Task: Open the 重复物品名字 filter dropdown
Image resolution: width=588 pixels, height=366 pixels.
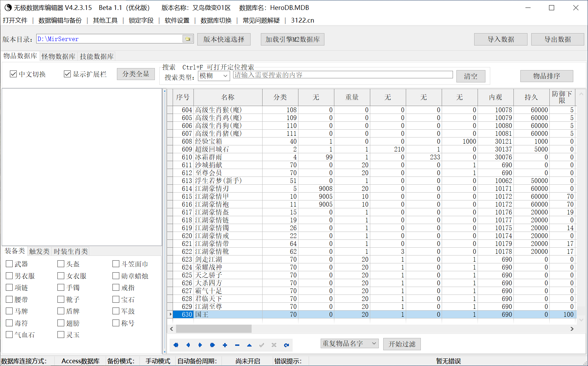Action: coord(349,343)
